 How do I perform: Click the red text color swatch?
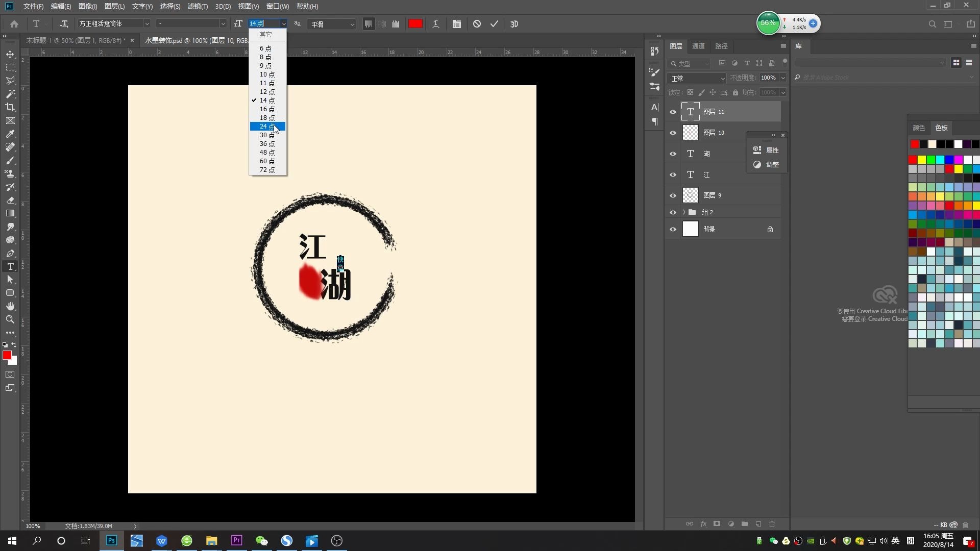coord(415,24)
